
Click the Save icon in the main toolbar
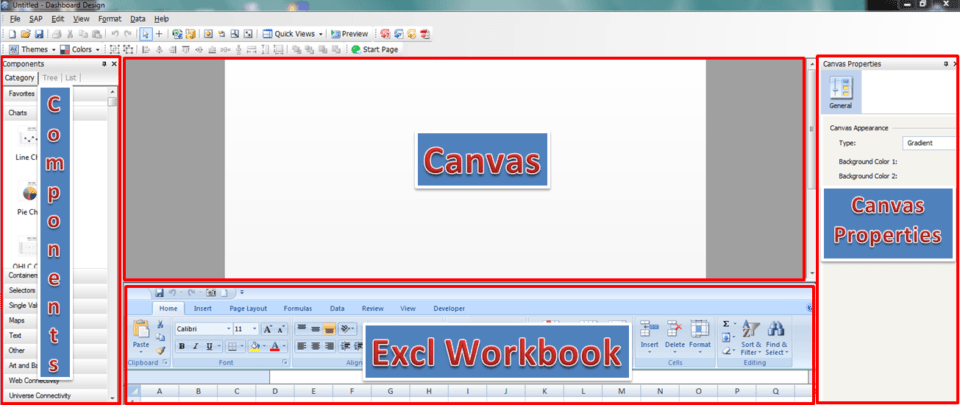coord(39,34)
